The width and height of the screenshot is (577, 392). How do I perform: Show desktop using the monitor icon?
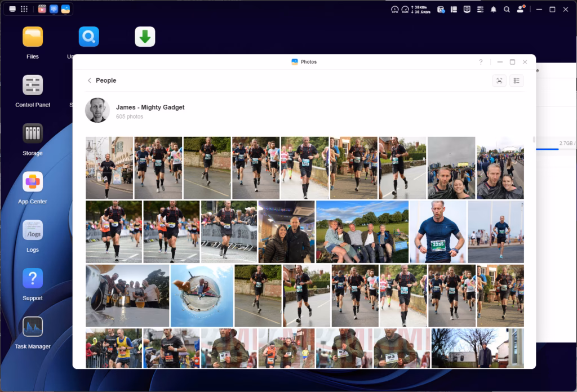click(x=12, y=9)
